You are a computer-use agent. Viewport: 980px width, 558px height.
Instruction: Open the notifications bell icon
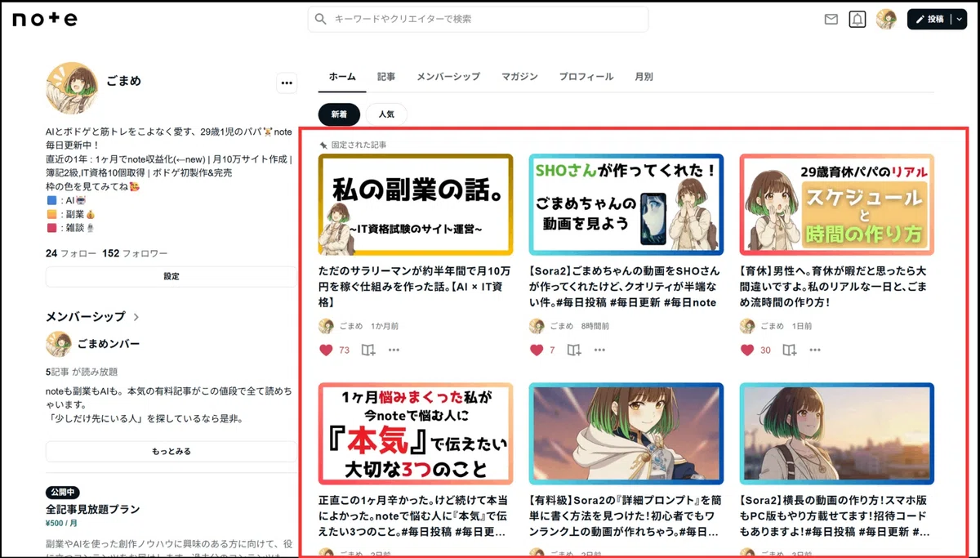coord(857,20)
